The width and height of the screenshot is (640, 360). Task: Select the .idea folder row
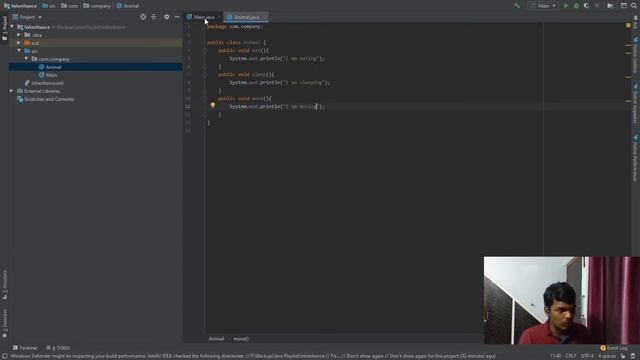[96, 35]
